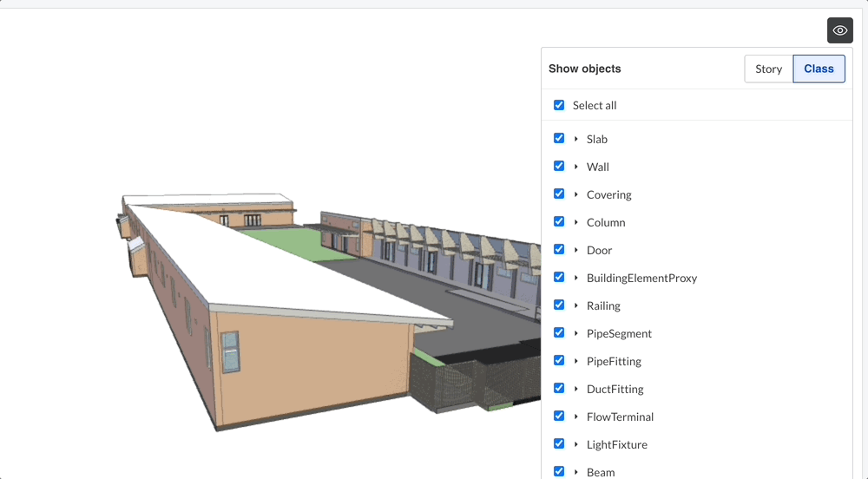Uncheck the Door checkbox
Screen dimensions: 868x479
[x=559, y=249]
